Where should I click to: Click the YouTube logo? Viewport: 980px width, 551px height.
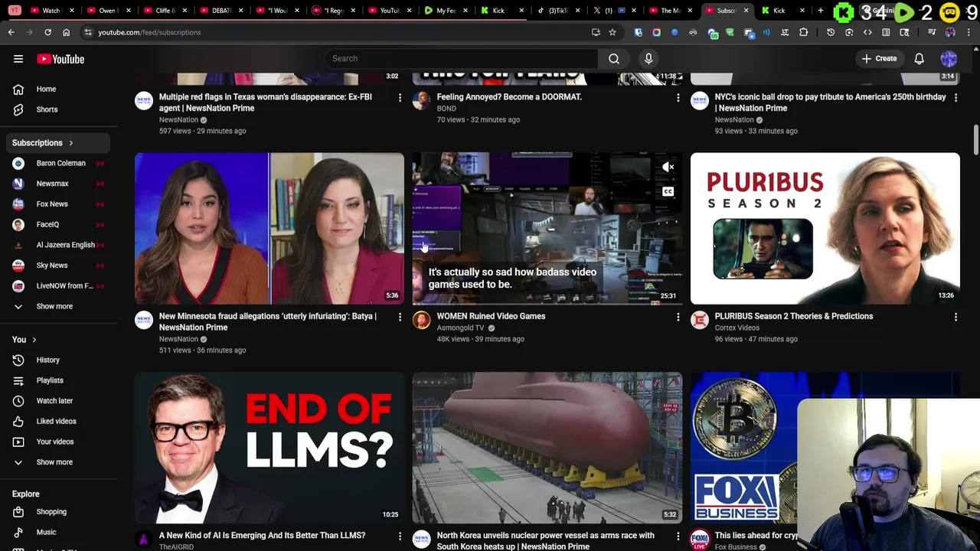60,59
